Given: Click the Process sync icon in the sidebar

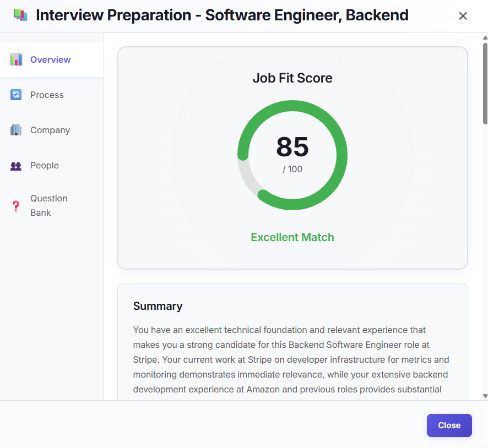Looking at the screenshot, I should pyautogui.click(x=16, y=95).
